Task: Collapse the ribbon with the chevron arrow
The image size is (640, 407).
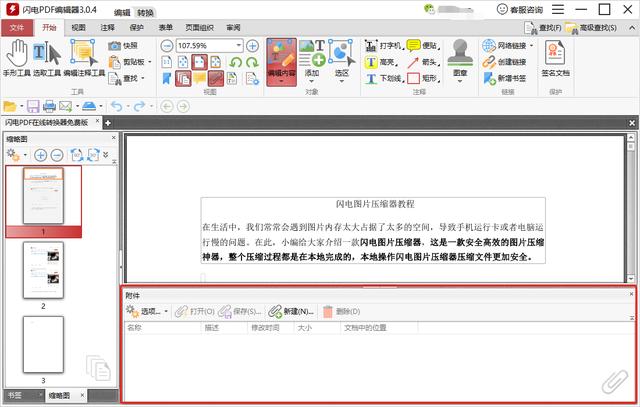Action: (632, 28)
